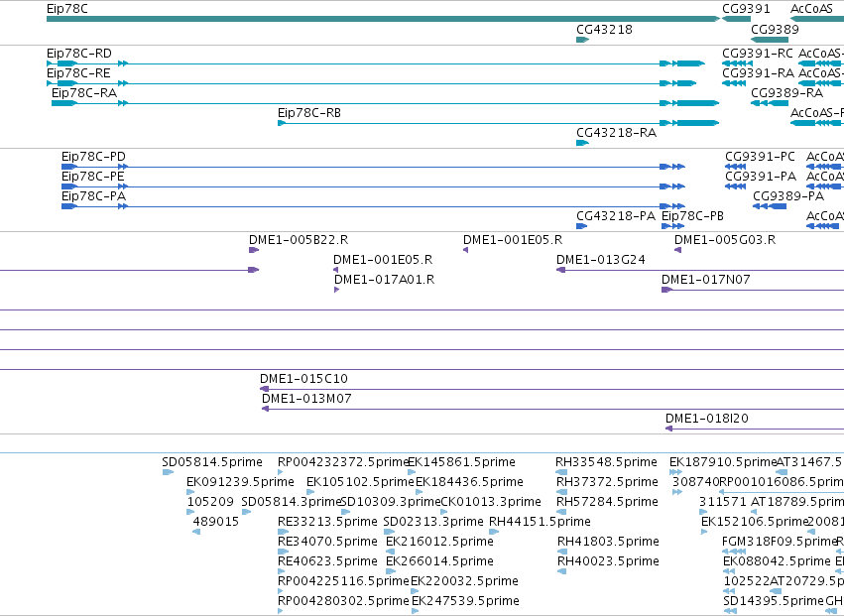Open the RH33548.5prime EST label
Image resolution: width=844 pixels, height=616 pixels.
[607, 462]
